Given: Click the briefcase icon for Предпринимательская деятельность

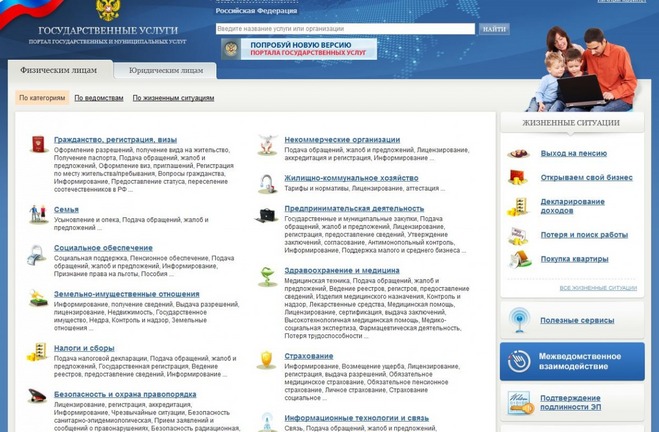Looking at the screenshot, I should [x=267, y=214].
